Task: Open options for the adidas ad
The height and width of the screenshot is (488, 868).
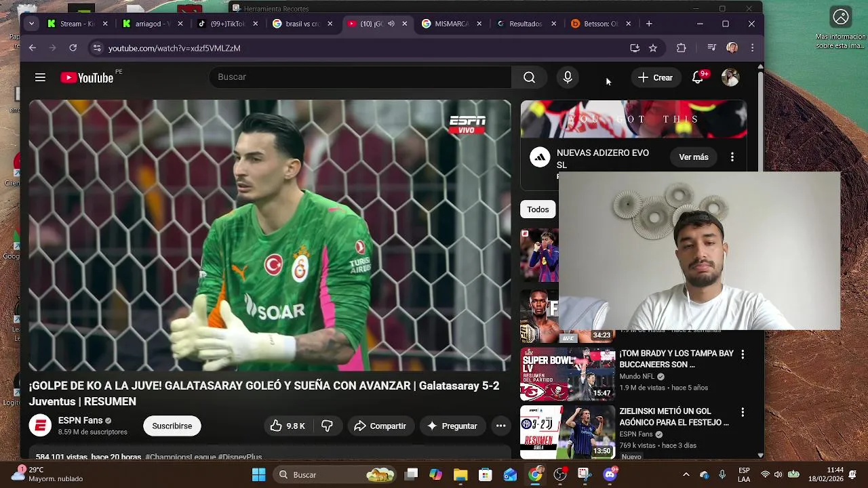Action: pyautogui.click(x=732, y=157)
